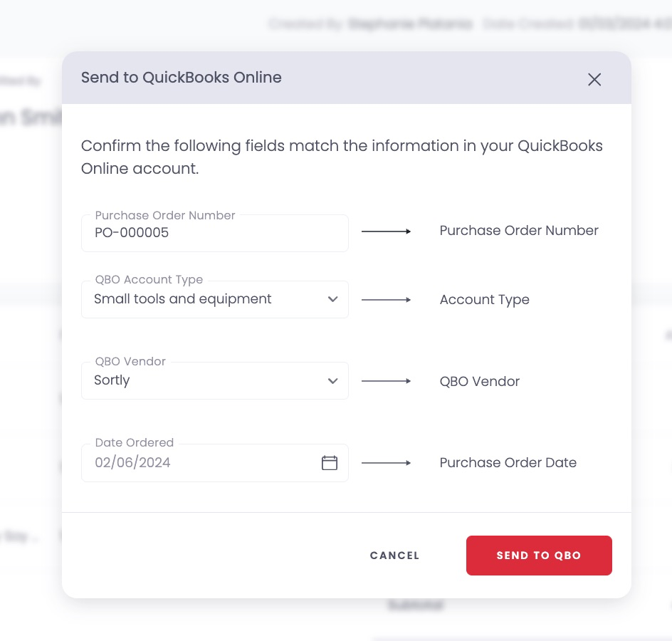Open the Sortly vendor dropdown
Screen dimensions: 672x641
coord(215,381)
